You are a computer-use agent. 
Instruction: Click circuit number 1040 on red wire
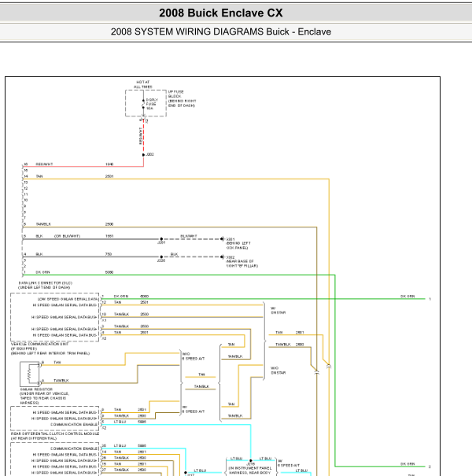click(x=109, y=164)
